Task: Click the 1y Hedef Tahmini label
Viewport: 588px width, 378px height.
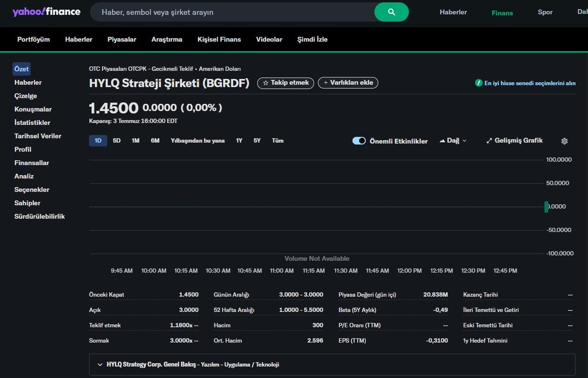Action: pos(485,341)
